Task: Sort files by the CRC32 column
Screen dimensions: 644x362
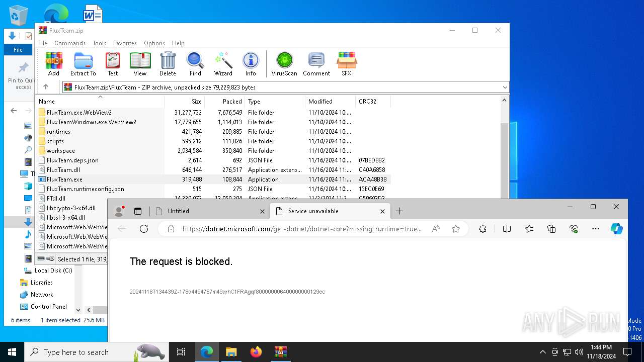Action: coord(373,101)
